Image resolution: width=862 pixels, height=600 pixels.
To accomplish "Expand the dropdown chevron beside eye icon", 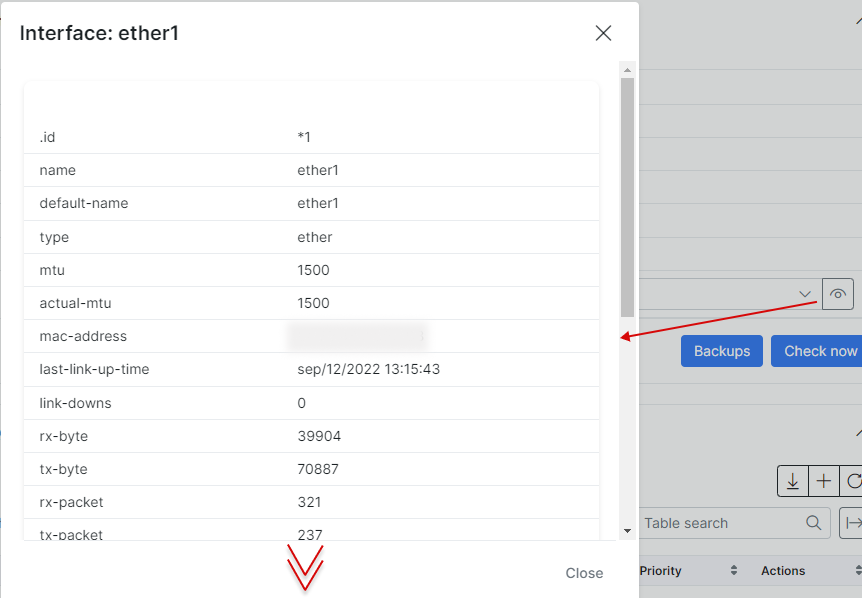I will 805,294.
